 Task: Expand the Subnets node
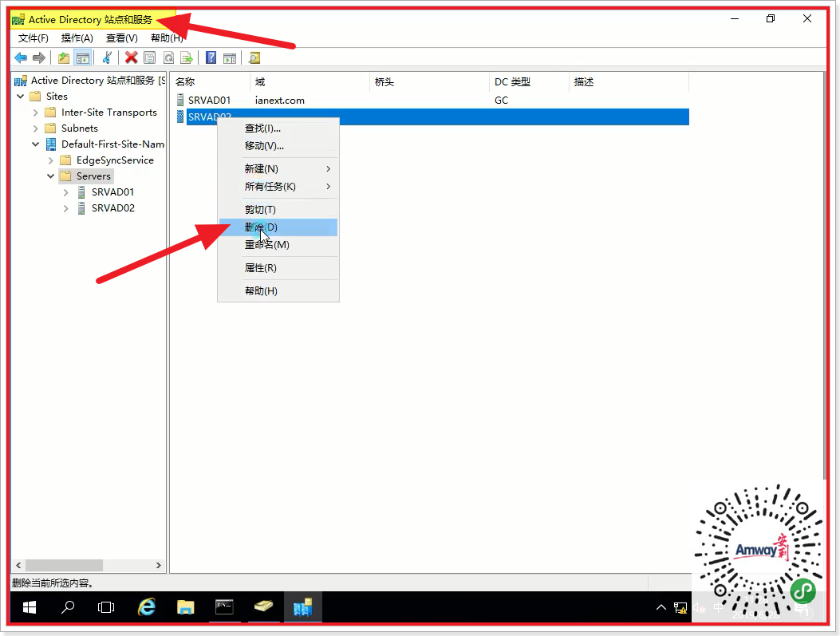pos(35,128)
